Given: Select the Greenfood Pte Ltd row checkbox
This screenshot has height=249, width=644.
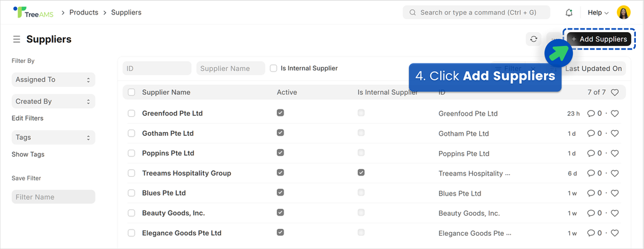Looking at the screenshot, I should (x=131, y=113).
